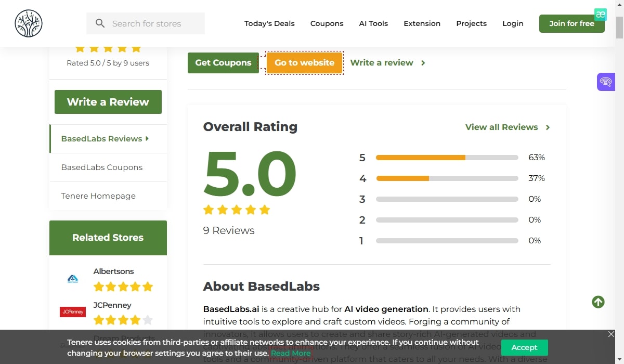Open Today's Deals in navigation

[x=269, y=23]
